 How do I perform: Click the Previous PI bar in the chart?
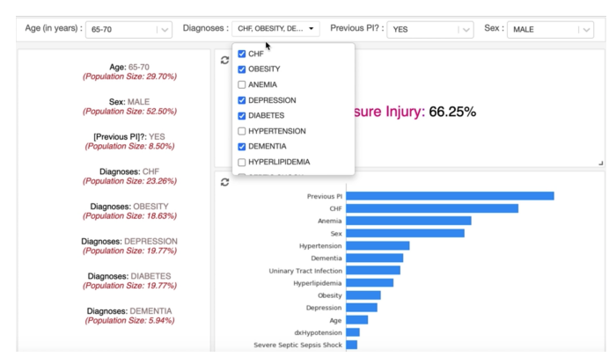449,196
